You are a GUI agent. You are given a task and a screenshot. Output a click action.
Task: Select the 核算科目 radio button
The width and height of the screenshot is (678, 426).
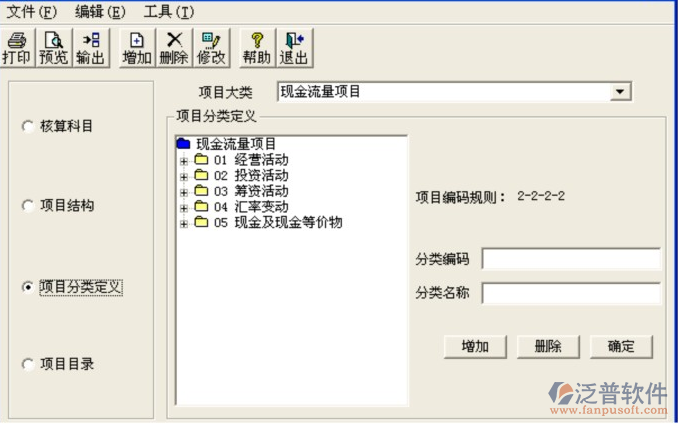(27, 127)
